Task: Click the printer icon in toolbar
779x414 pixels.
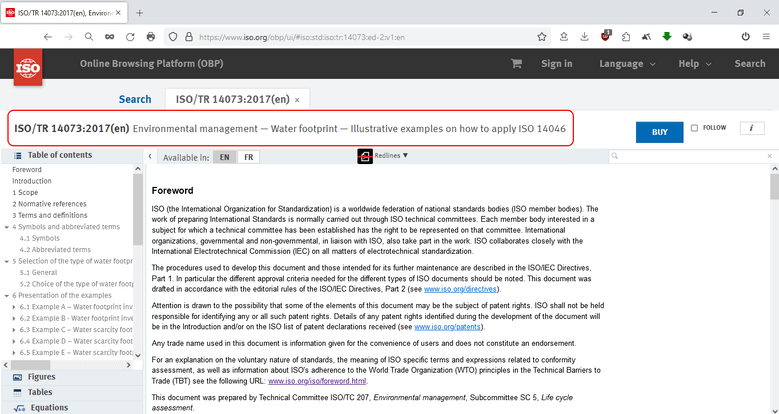Action: click(x=151, y=37)
